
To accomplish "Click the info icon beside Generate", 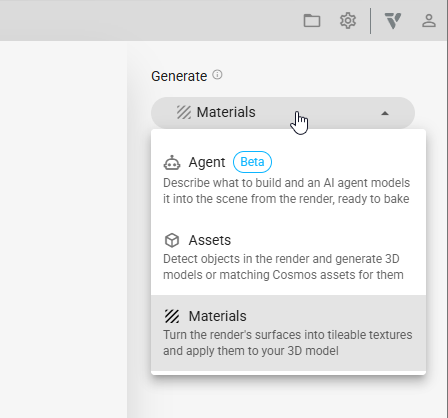I will [x=217, y=75].
